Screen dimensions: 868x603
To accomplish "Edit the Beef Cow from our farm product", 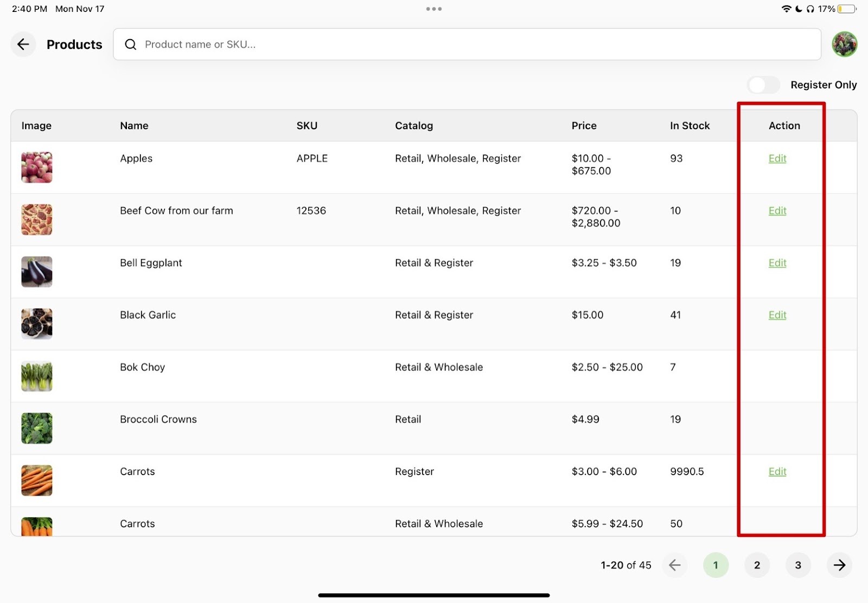I will coord(777,210).
